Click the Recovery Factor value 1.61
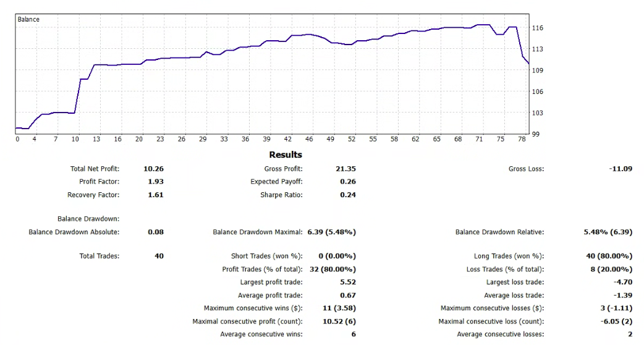Viewport: 644px width, 345px height. (155, 195)
